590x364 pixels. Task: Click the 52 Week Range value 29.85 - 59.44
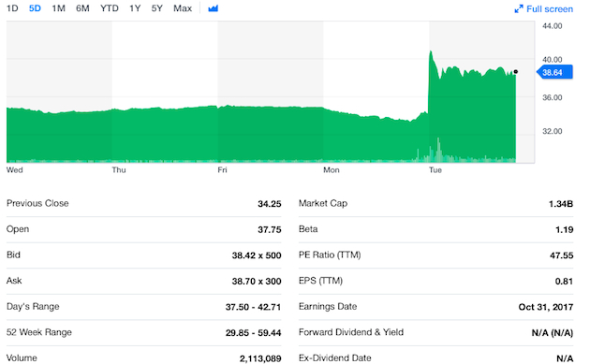[253, 333]
